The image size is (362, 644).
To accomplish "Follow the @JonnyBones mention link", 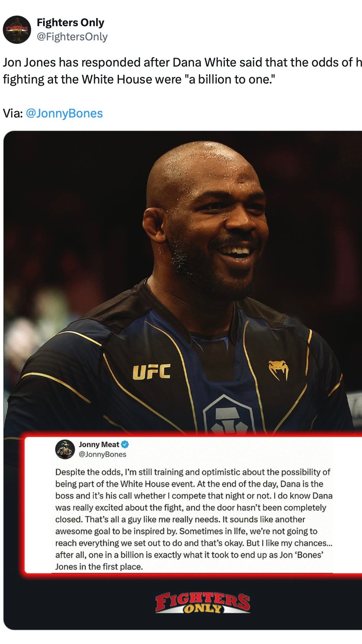I will pos(64,113).
